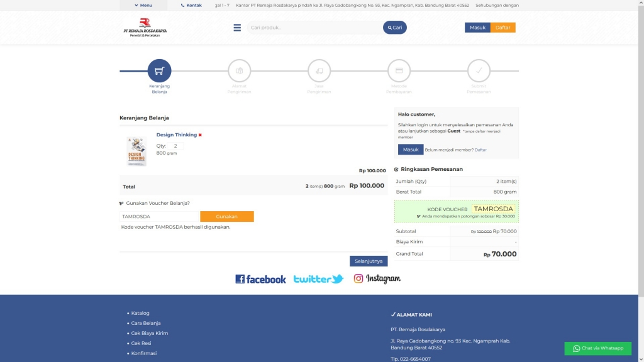Click the Jumlah 2 item(s) value

pos(506,182)
